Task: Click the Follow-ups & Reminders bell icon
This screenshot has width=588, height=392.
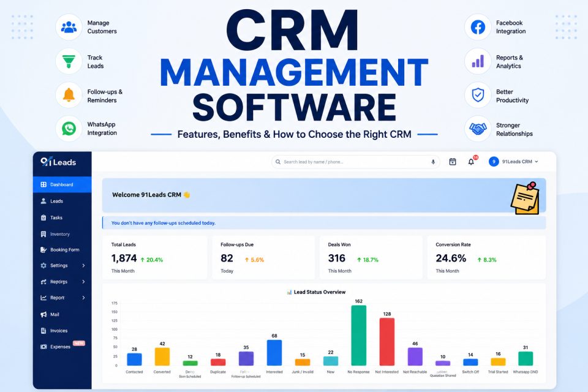Action: coord(69,96)
